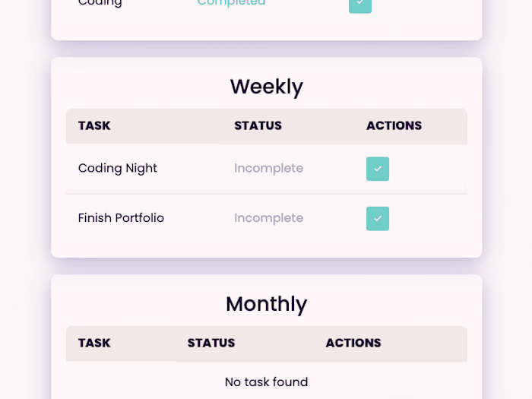
Task: Click the TASK column header in Monthly
Action: click(x=94, y=343)
